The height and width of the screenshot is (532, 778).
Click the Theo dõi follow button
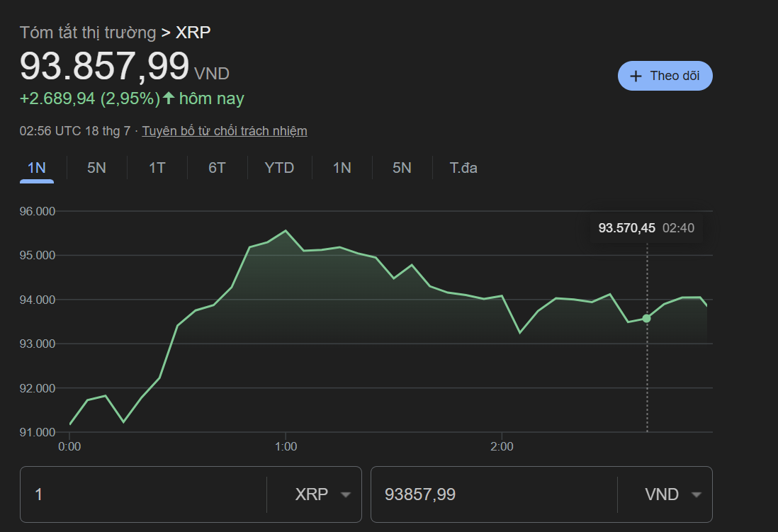[665, 76]
